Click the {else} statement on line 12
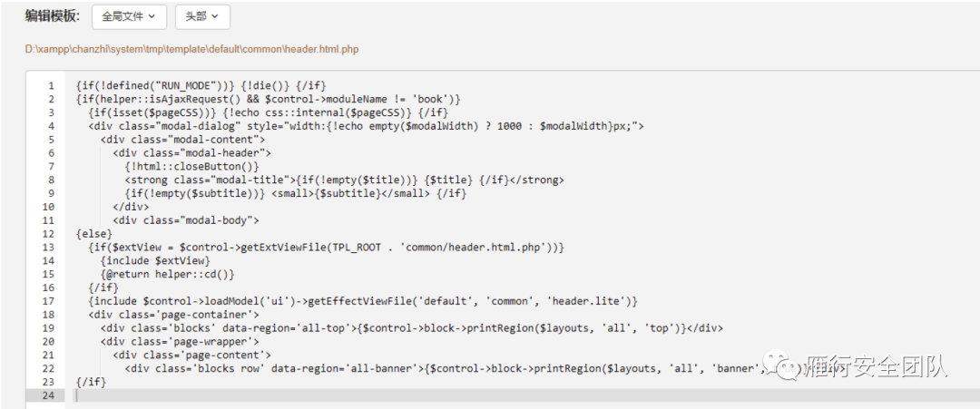 94,234
